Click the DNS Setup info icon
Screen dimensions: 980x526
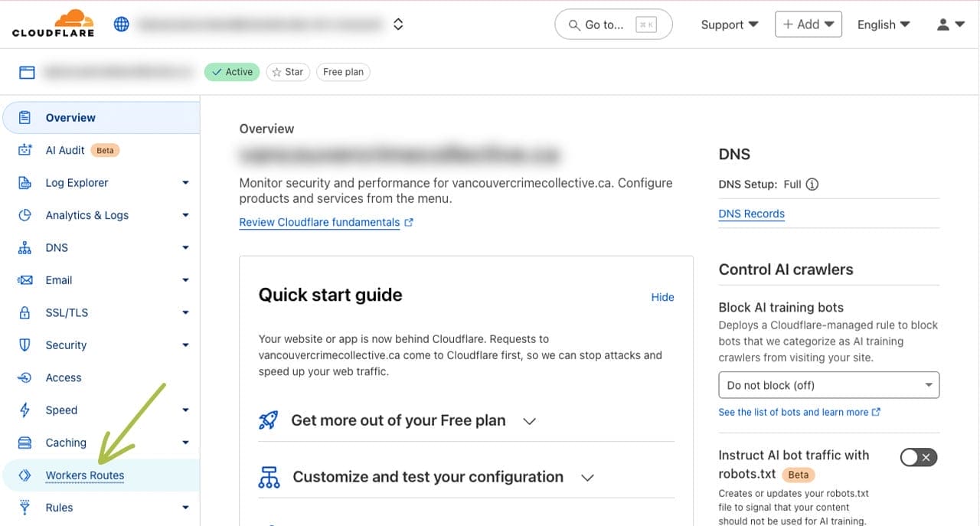point(812,185)
